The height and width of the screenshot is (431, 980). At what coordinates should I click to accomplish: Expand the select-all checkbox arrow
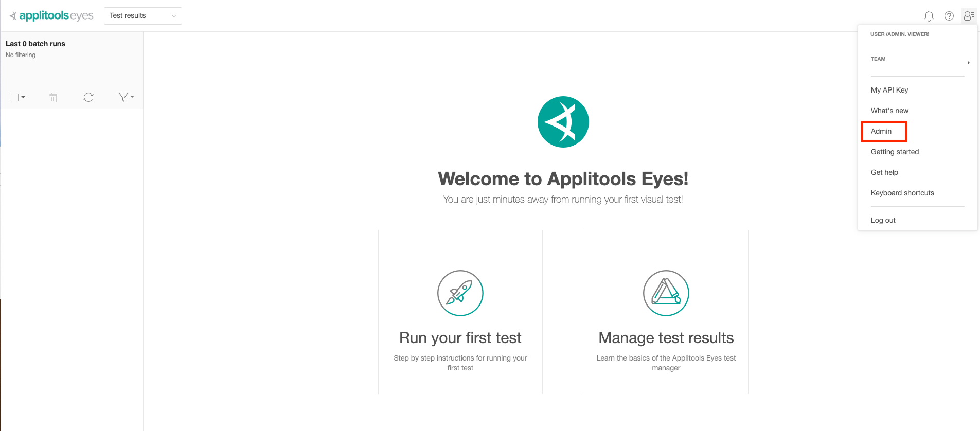tap(23, 97)
